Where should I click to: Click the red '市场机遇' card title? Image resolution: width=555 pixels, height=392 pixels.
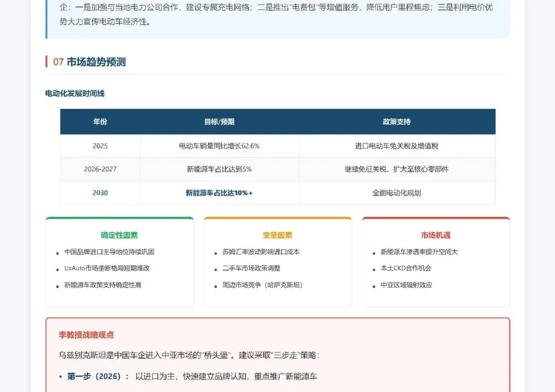(x=436, y=235)
